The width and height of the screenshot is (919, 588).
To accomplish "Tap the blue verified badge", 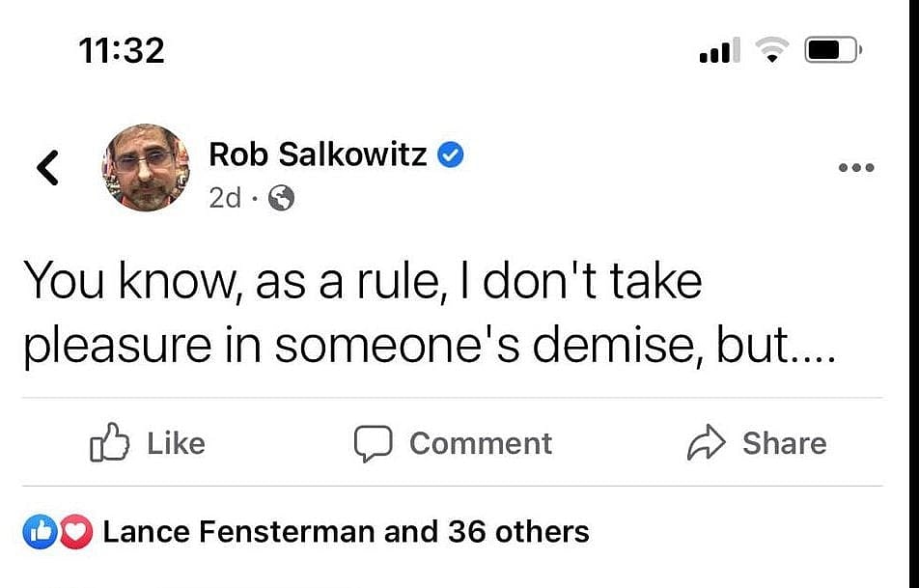I will [x=451, y=154].
